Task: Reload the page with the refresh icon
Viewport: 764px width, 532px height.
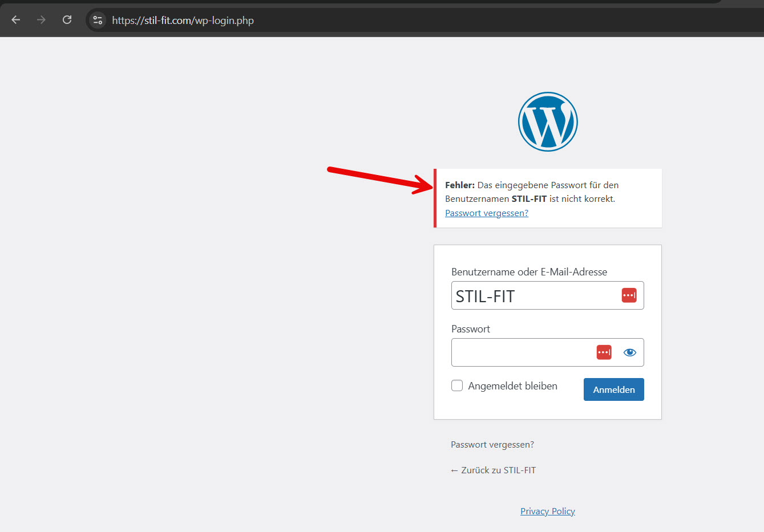Action: 67,20
